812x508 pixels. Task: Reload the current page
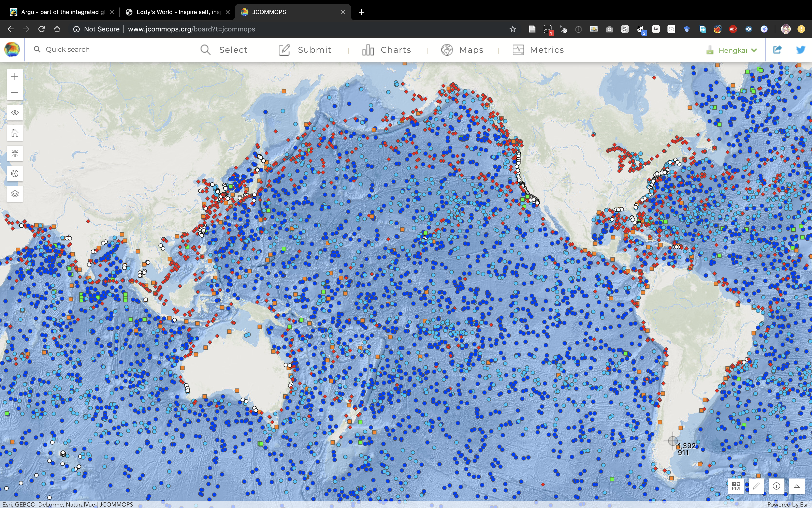(42, 29)
